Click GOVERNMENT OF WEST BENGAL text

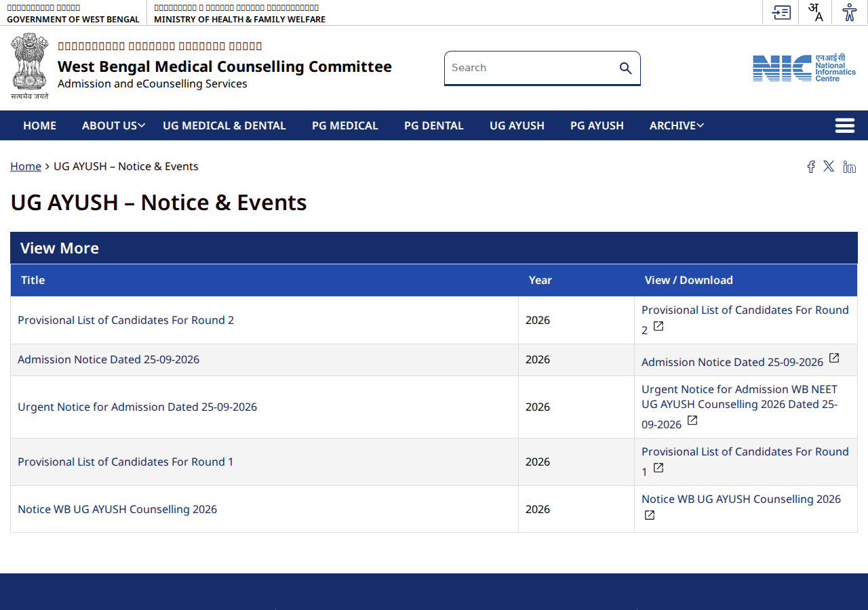pyautogui.click(x=73, y=19)
